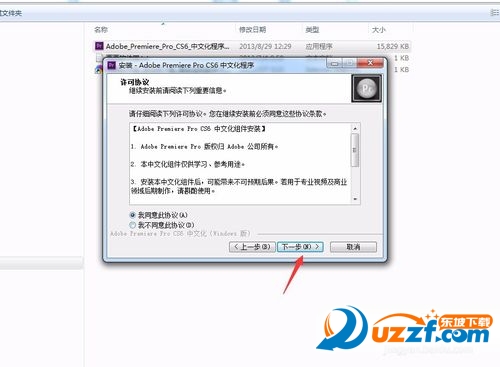
Task: Sort Explorer list by Date modified (修改日期) column
Action: [252, 30]
